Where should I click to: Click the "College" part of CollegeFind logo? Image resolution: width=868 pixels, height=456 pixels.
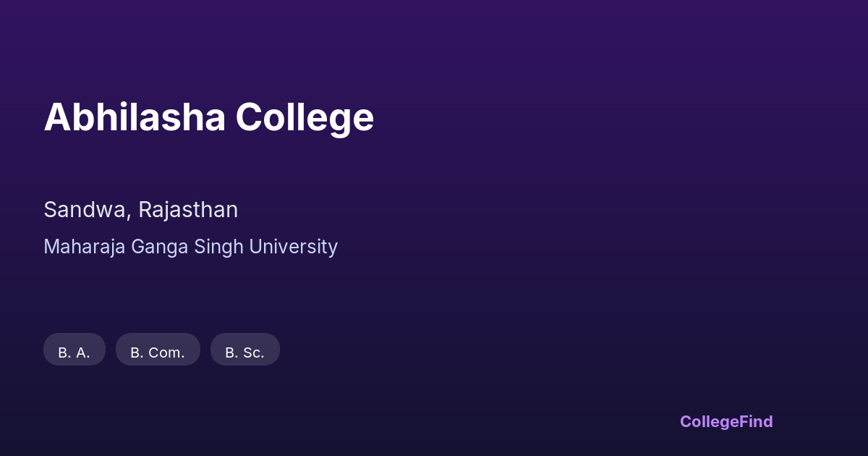tap(709, 422)
